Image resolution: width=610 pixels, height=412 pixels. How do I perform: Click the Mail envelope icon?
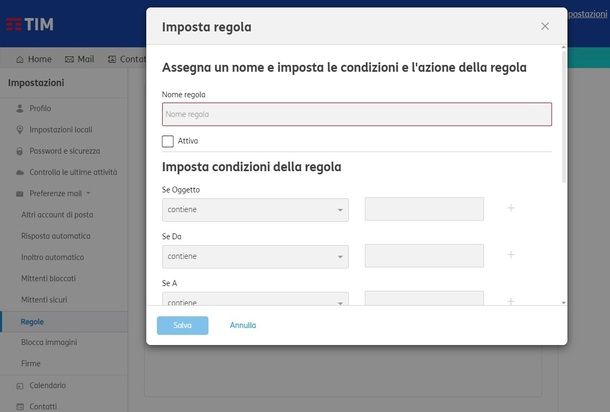click(69, 60)
